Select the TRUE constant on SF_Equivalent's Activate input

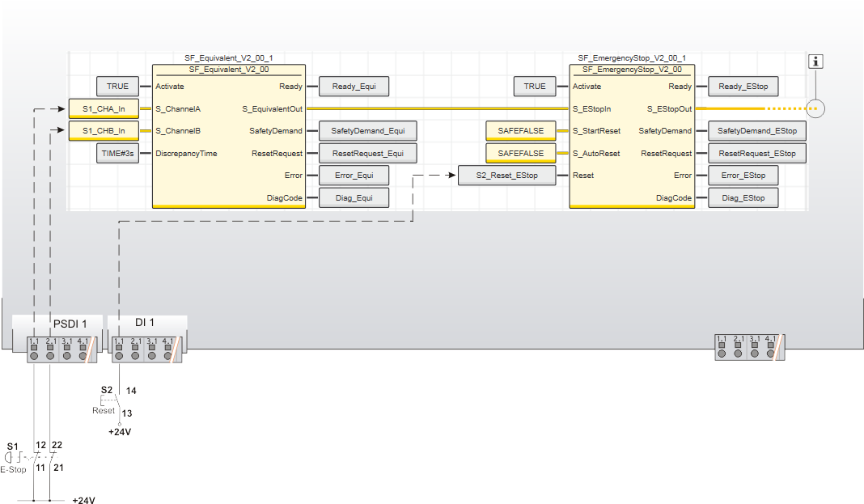click(117, 87)
